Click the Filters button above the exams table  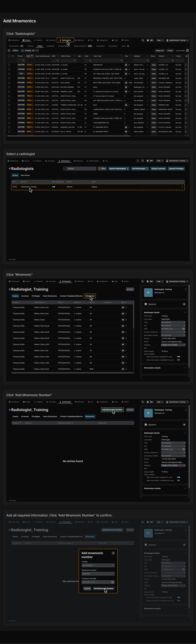pos(15,50)
